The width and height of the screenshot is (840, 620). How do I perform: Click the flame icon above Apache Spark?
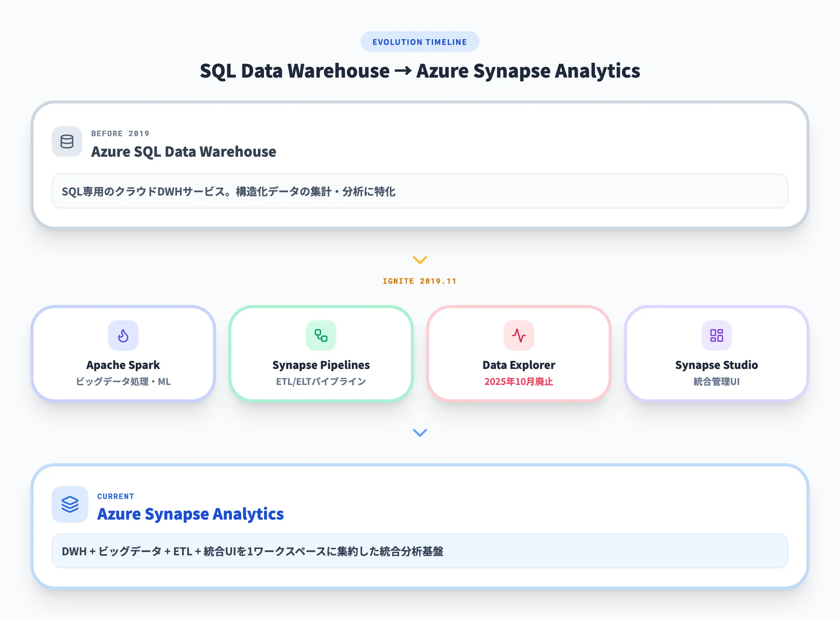pyautogui.click(x=123, y=335)
